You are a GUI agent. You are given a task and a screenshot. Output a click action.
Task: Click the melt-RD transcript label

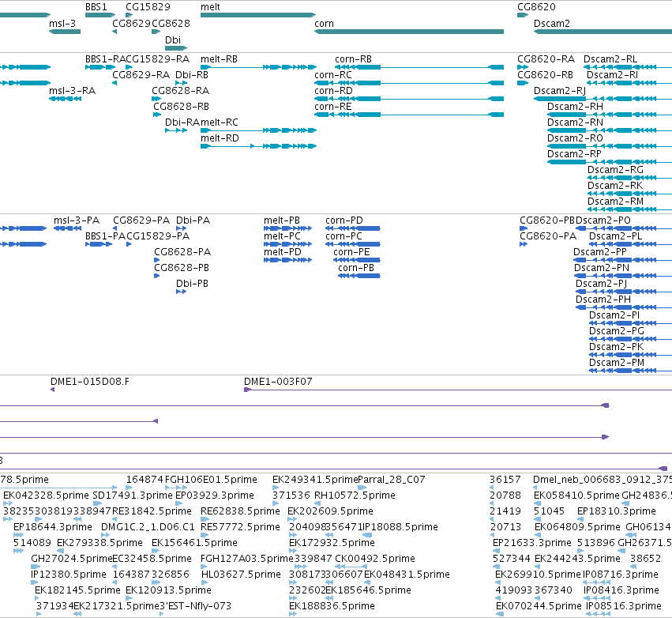coord(220,138)
